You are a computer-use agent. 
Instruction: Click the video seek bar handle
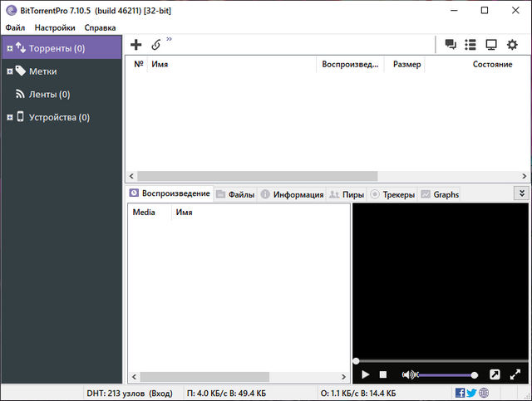click(356, 361)
